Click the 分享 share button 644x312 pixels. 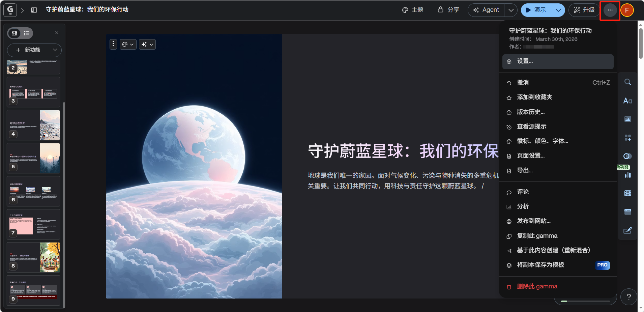click(448, 10)
